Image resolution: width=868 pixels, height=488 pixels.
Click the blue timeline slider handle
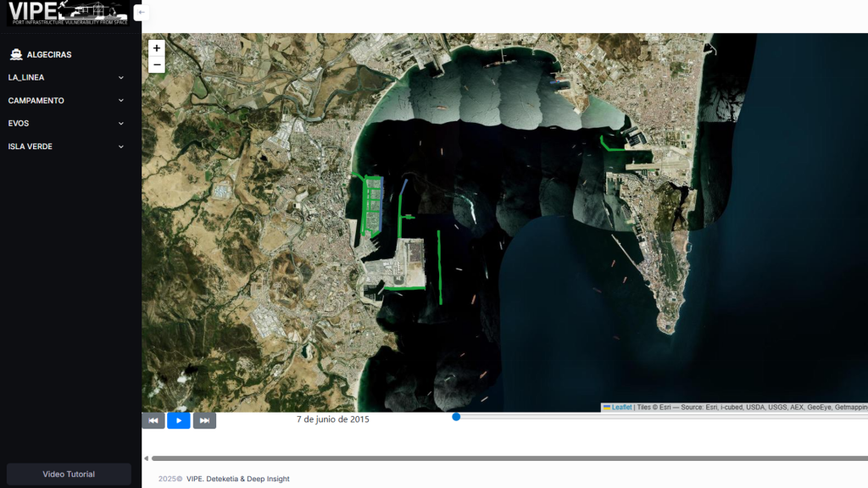coord(456,417)
